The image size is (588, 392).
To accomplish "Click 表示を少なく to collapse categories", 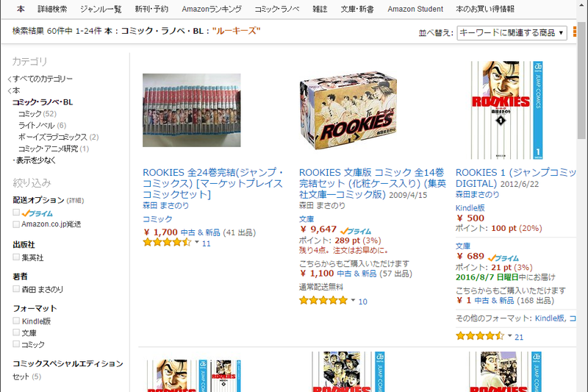I will coord(35,160).
